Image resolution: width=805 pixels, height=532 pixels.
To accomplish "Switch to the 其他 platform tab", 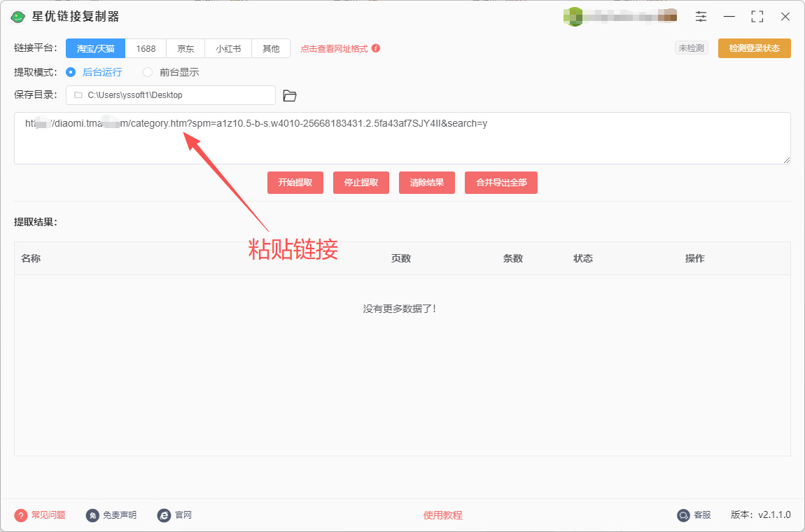I will (271, 49).
